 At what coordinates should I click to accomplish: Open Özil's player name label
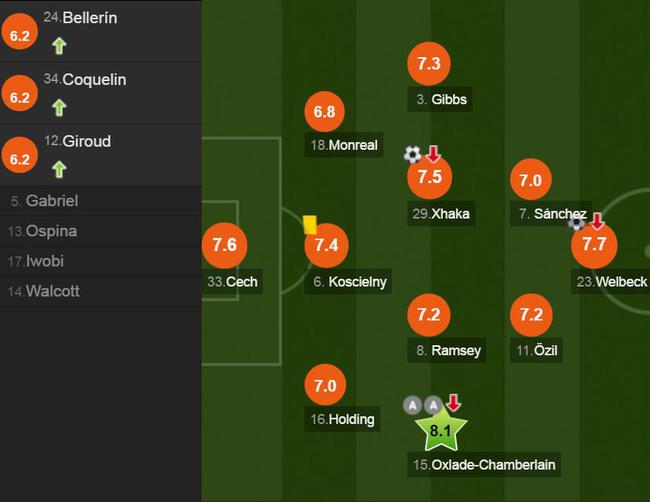[x=536, y=350]
